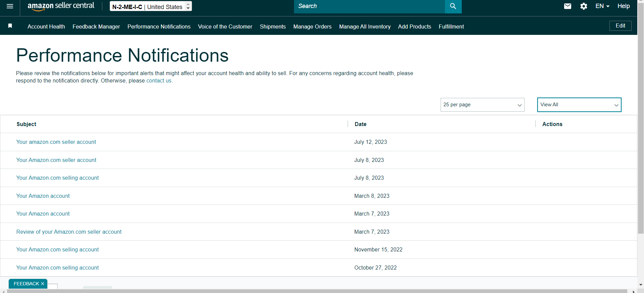Click the Performance Notifications page heading
The height and width of the screenshot is (293, 644).
point(122,55)
